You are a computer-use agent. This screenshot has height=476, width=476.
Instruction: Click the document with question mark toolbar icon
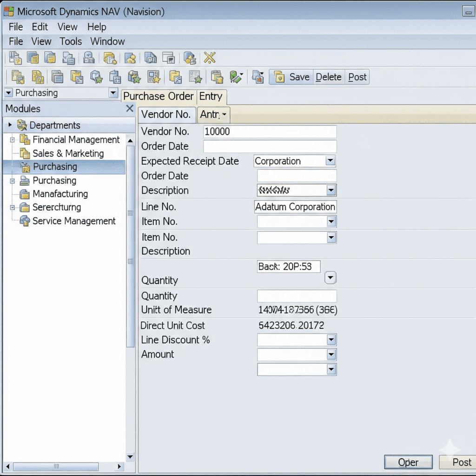(15, 58)
